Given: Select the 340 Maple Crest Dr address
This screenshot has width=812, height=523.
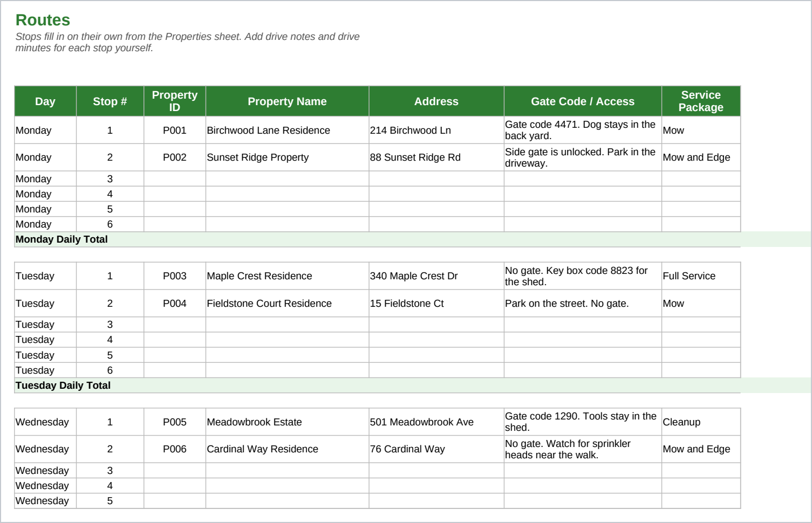Looking at the screenshot, I should pyautogui.click(x=436, y=276).
